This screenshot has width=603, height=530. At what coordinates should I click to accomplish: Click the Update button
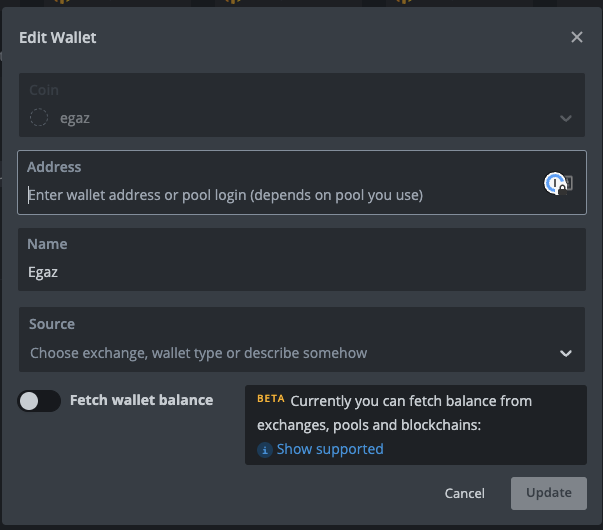click(549, 493)
